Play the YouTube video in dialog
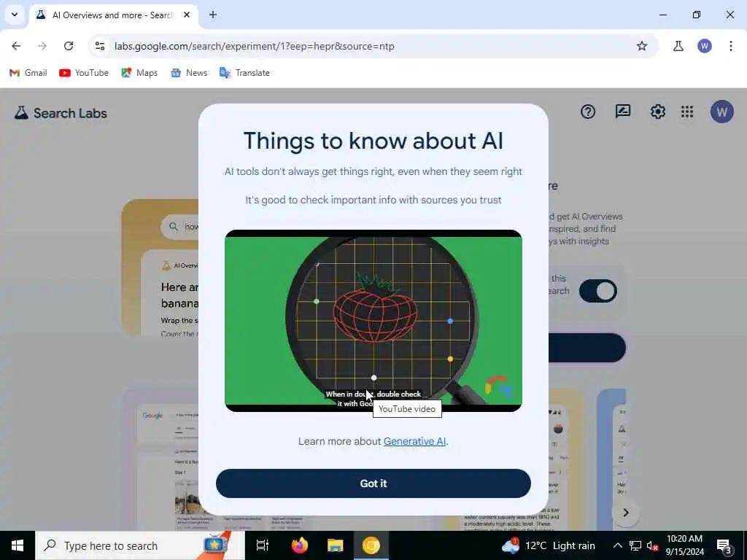Image resolution: width=747 pixels, height=560 pixels. (373, 321)
